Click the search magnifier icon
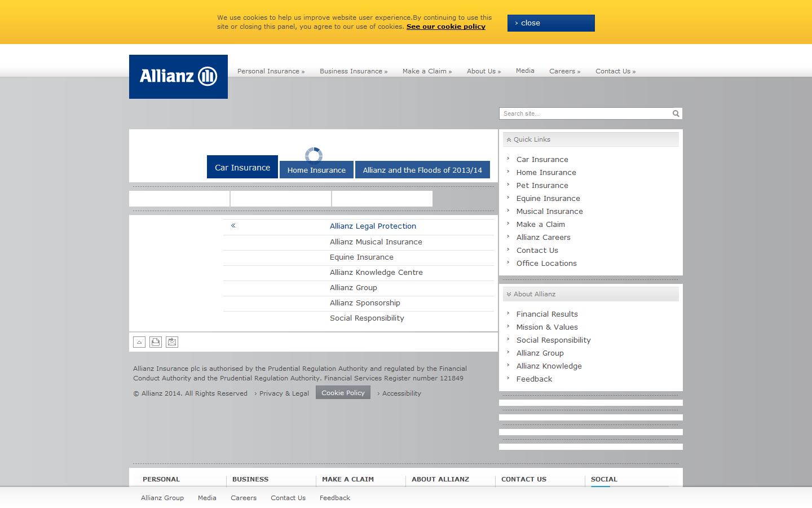812x508 pixels. pos(676,113)
